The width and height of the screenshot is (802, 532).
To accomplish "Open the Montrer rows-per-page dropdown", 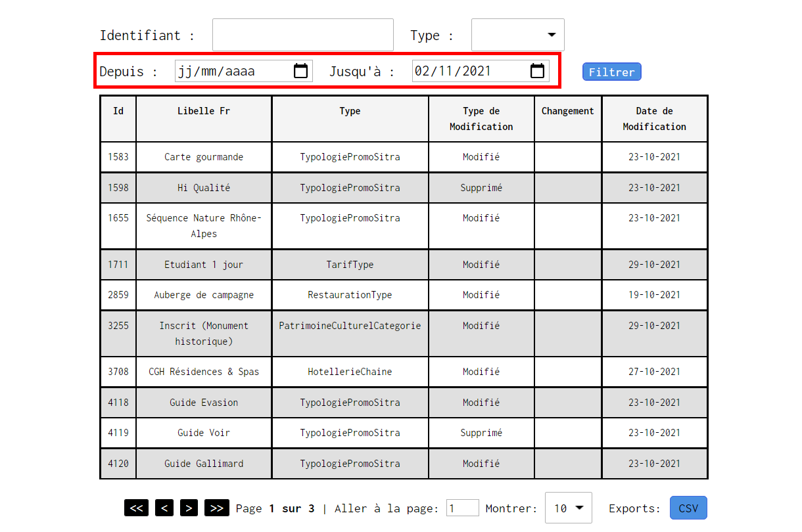I will (x=569, y=508).
